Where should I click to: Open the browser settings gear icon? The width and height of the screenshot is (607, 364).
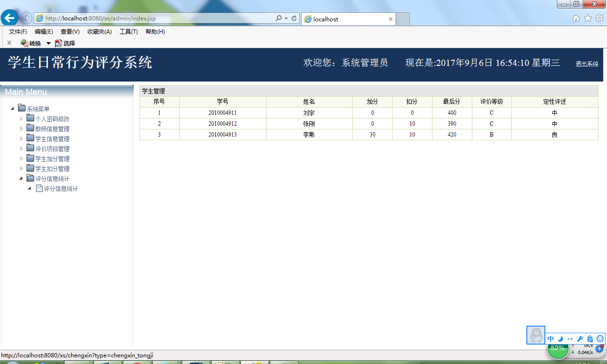click(599, 18)
